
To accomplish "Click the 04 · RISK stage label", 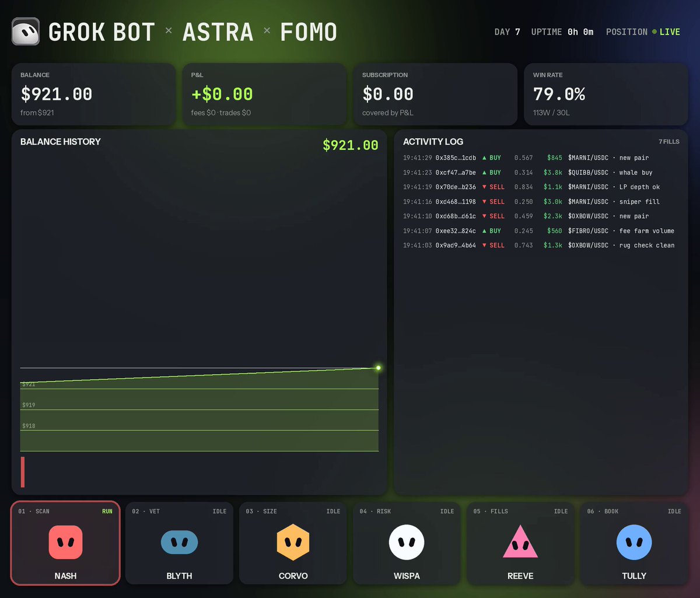I will coord(375,511).
